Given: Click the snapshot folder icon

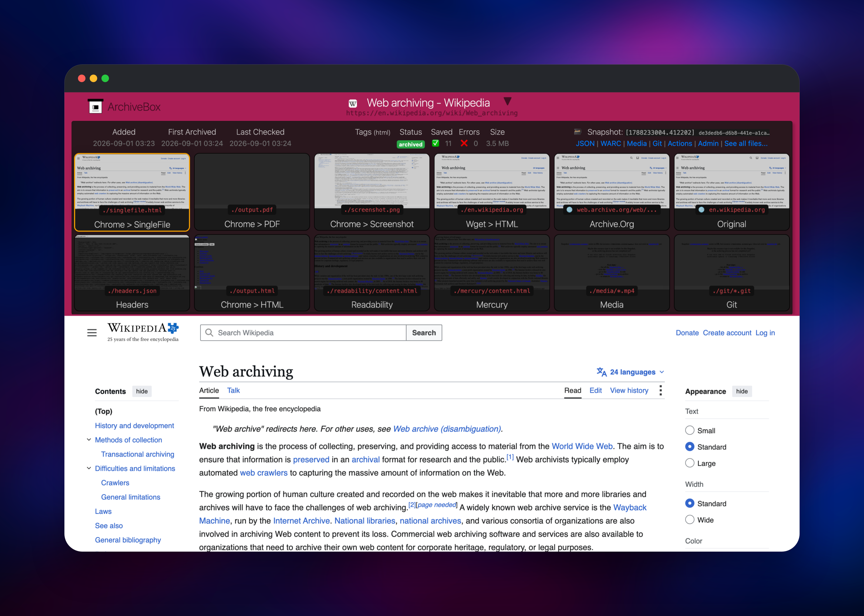Looking at the screenshot, I should click(x=578, y=132).
